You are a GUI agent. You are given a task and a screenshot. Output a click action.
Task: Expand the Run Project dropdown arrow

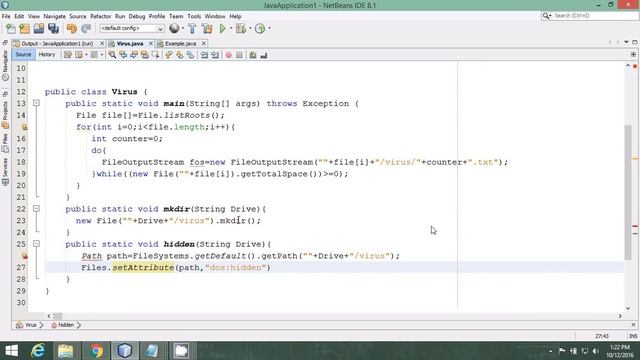[x=231, y=28]
